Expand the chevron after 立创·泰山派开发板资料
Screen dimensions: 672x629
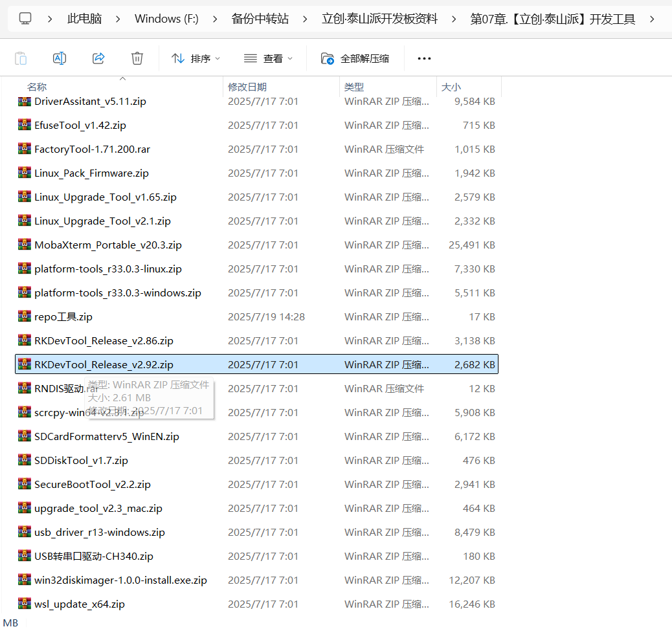tap(454, 19)
